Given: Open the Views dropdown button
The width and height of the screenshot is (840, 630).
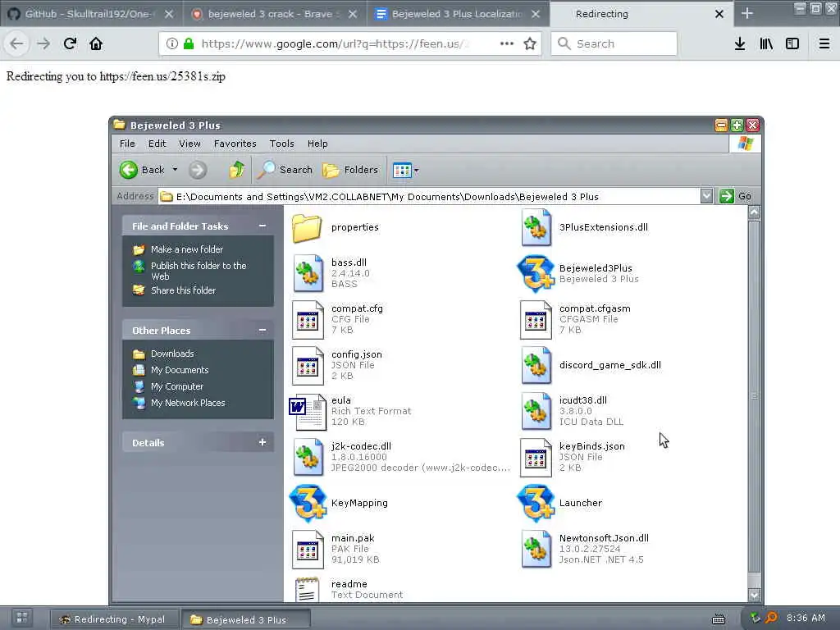Looking at the screenshot, I should (405, 171).
